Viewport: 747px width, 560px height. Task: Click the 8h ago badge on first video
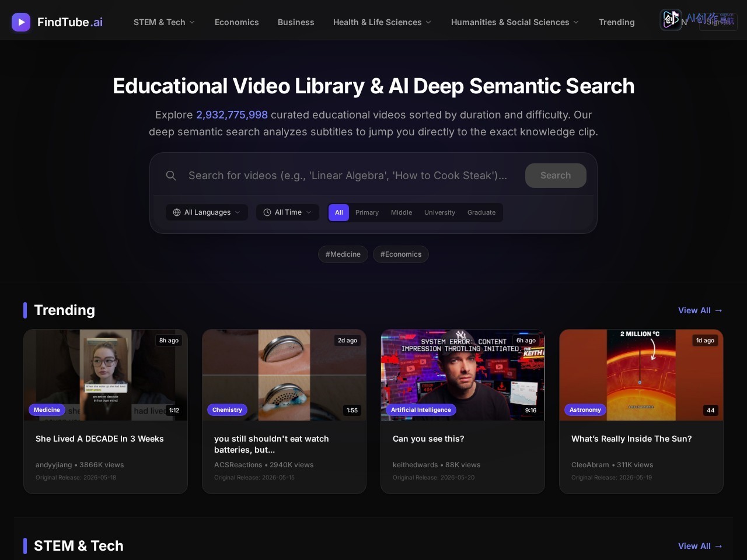point(169,340)
